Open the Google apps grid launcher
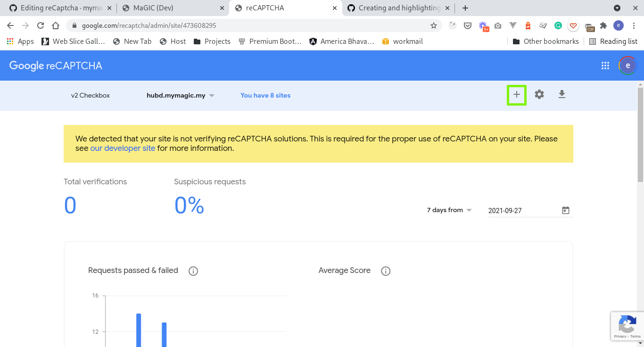The width and height of the screenshot is (644, 347). (x=605, y=66)
